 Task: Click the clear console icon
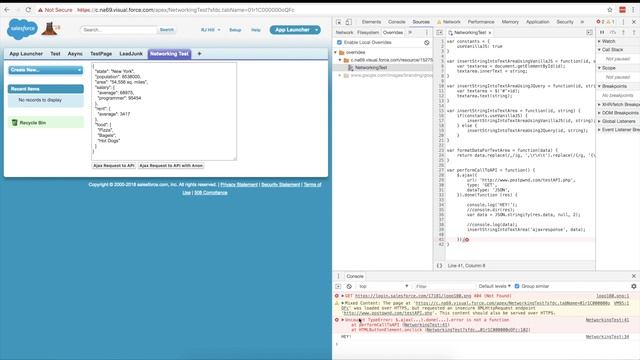pos(349,286)
